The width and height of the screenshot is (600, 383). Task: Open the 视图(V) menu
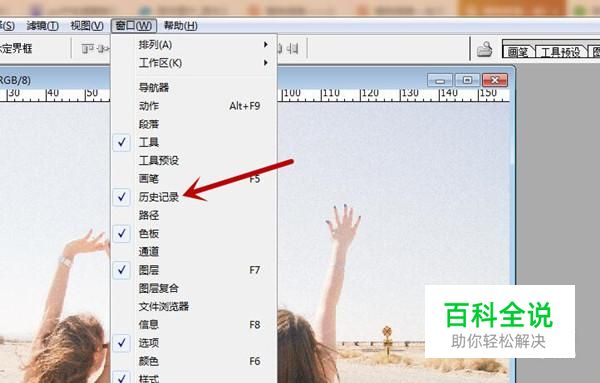coord(87,26)
